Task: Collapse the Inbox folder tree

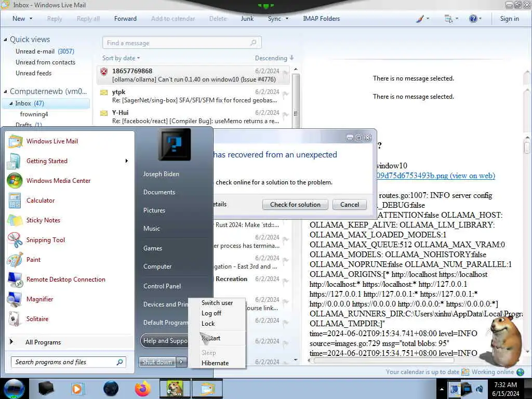Action: point(11,103)
